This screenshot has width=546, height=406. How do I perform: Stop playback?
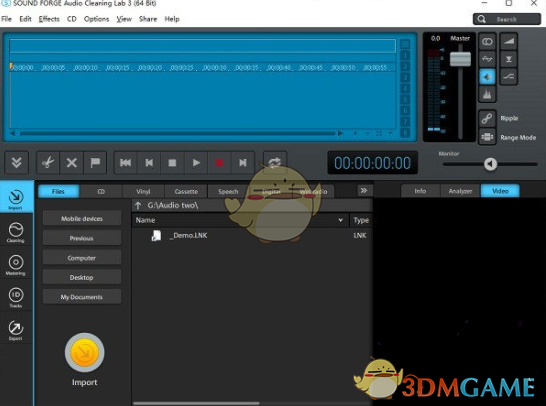172,163
